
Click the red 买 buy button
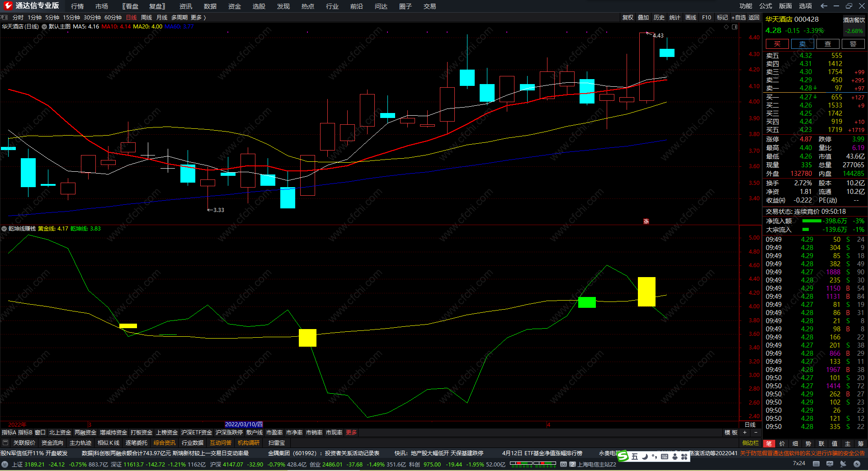[x=777, y=44]
